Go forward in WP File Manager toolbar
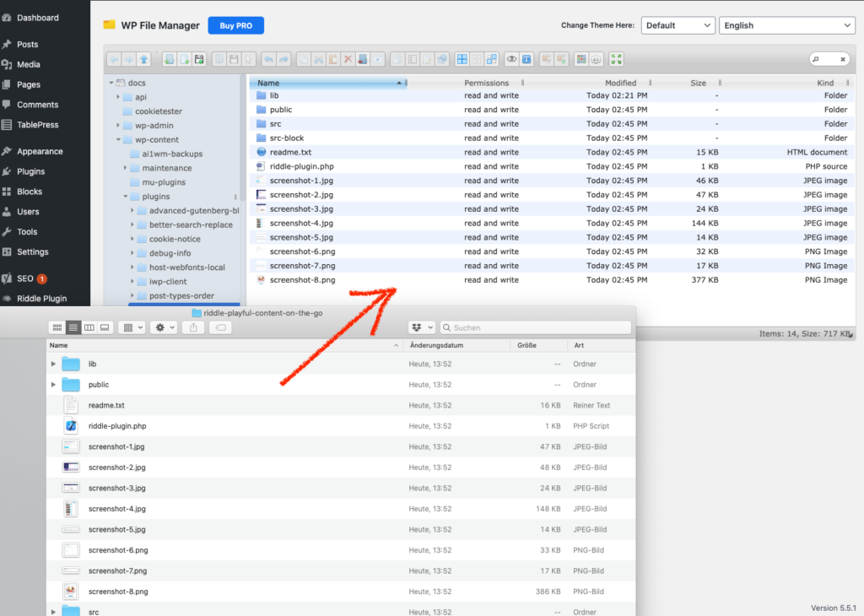 (129, 60)
